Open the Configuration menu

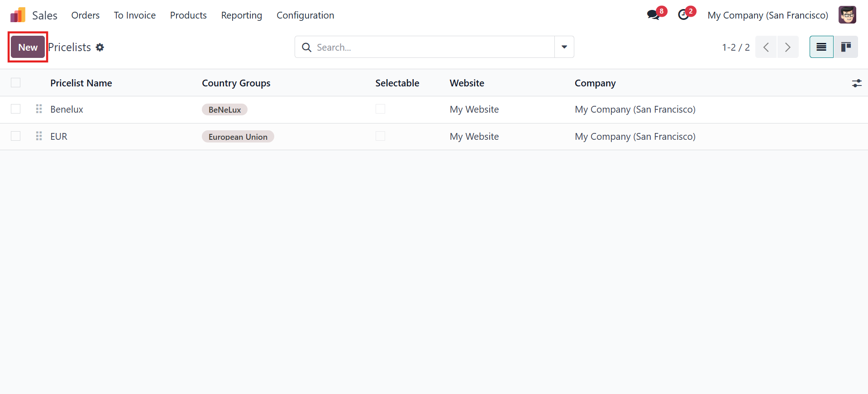coord(305,15)
